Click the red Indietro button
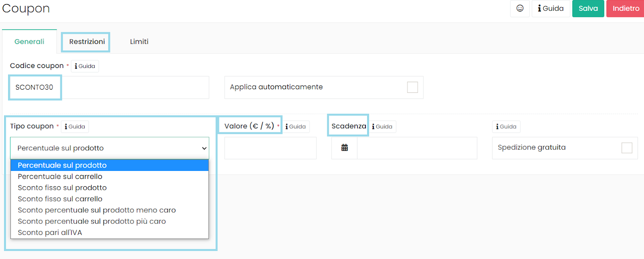Screen dimensions: 644x259 point(625,8)
